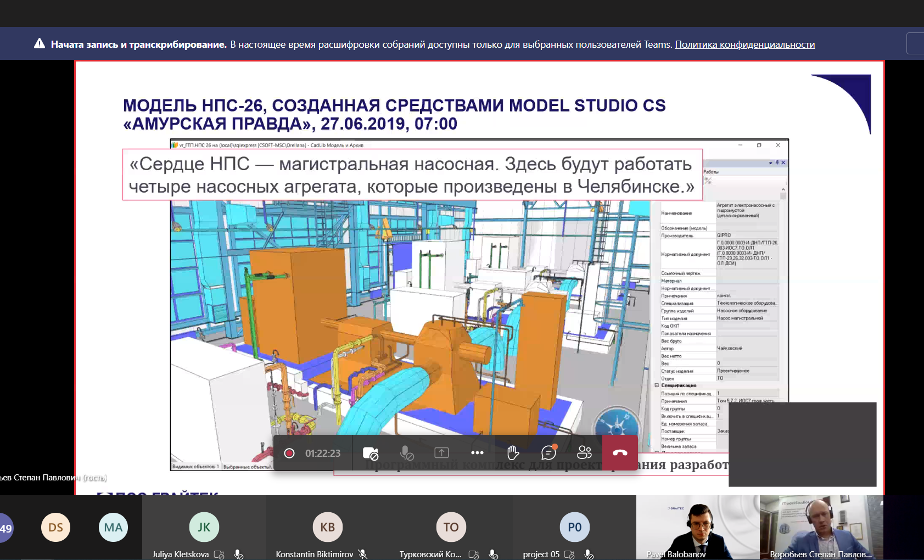
Task: Select Pavel Balobanov's video thumbnail
Action: click(698, 527)
